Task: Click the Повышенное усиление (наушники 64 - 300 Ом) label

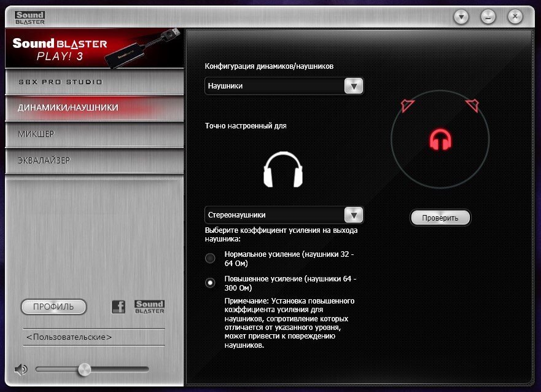Action: [290, 283]
